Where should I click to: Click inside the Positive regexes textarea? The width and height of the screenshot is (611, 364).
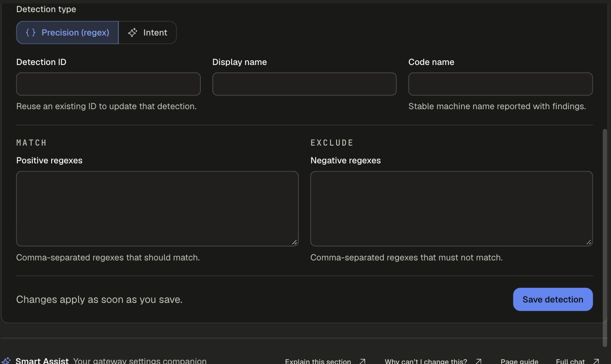pos(157,209)
